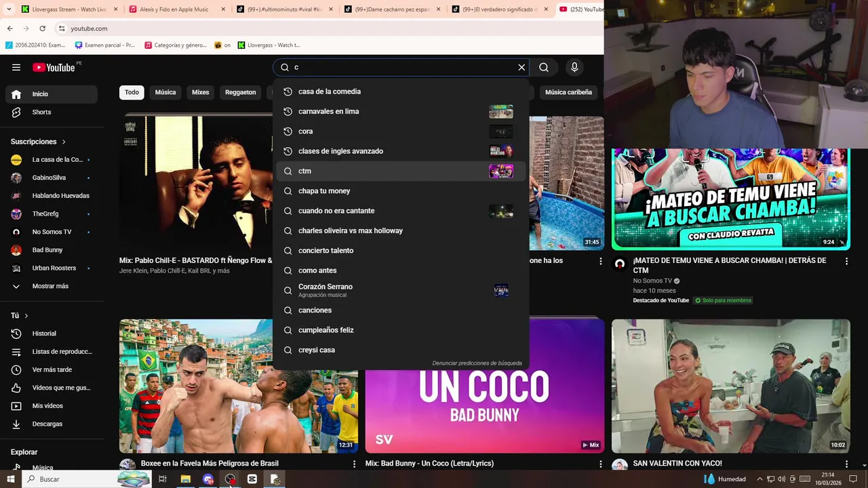Open San Valentin con Yaco thumbnail
Viewport: 868px width, 488px height.
click(x=730, y=386)
